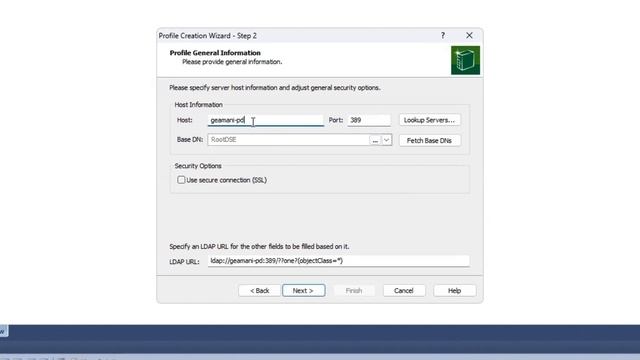Cancel the profile creation wizard
Screen dimensions: 640x360
(404, 291)
